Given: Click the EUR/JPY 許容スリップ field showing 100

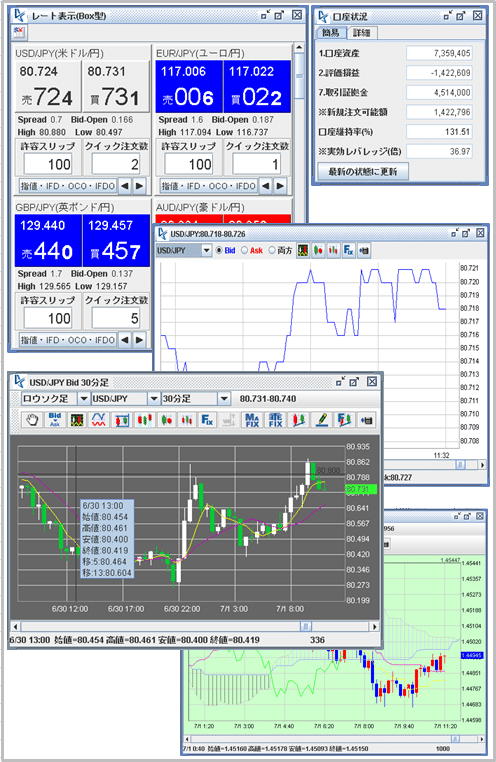Looking at the screenshot, I should click(x=189, y=164).
